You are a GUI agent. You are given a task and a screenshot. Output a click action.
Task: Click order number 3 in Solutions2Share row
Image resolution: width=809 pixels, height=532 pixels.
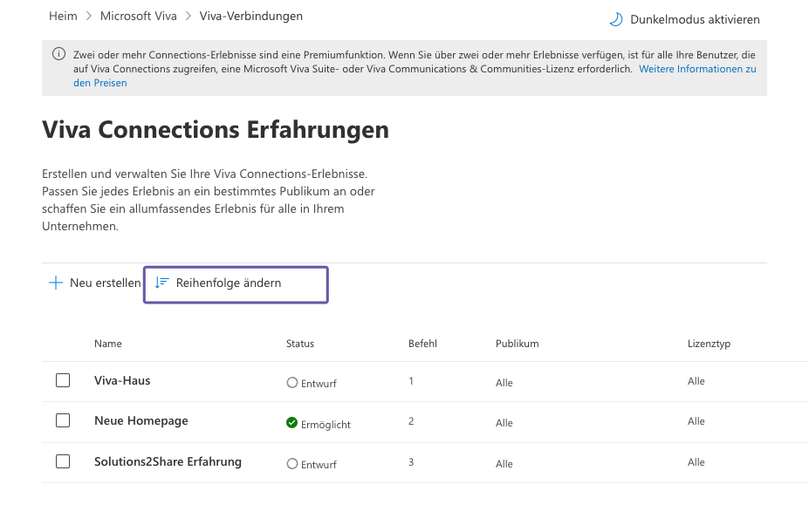[411, 462]
